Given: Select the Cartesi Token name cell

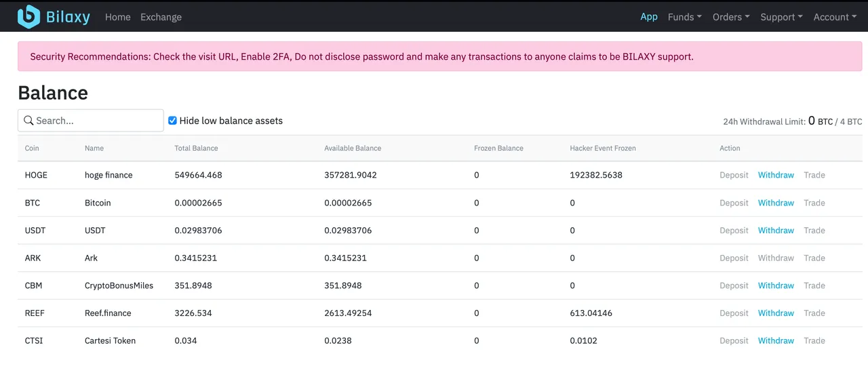Looking at the screenshot, I should click(x=110, y=340).
